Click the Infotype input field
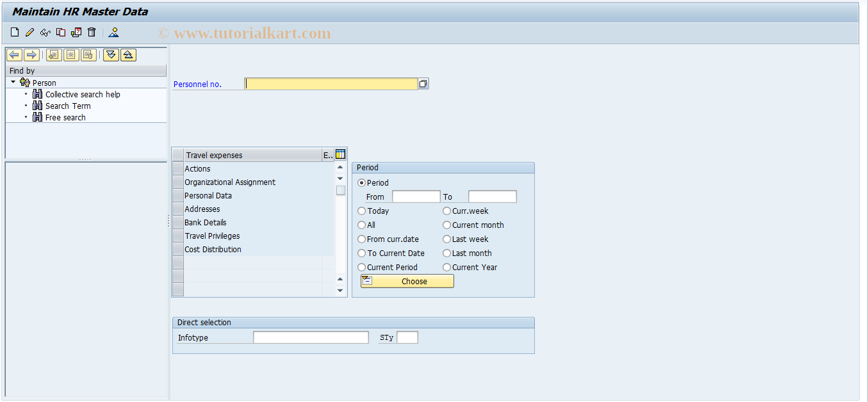Image resolution: width=868 pixels, height=402 pixels. click(311, 337)
